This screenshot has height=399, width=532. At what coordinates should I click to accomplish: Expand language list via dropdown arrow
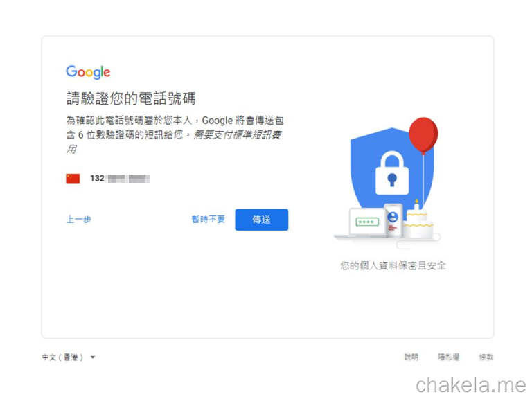pos(93,357)
